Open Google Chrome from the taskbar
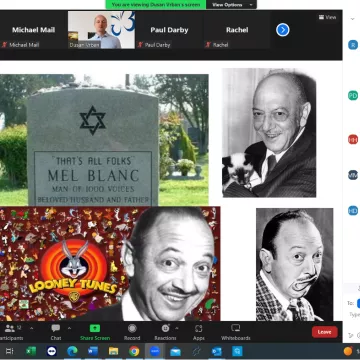 click(134, 351)
